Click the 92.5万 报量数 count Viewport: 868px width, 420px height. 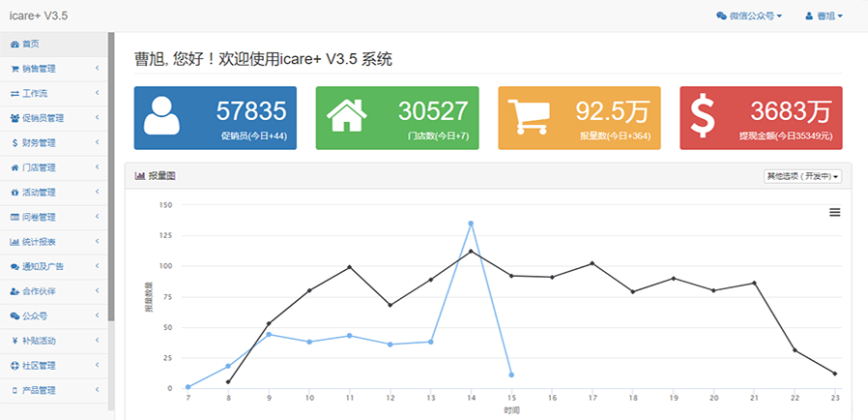(x=612, y=111)
